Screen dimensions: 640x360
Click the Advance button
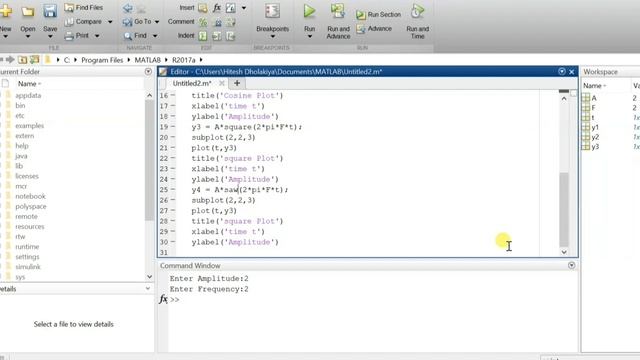[374, 29]
